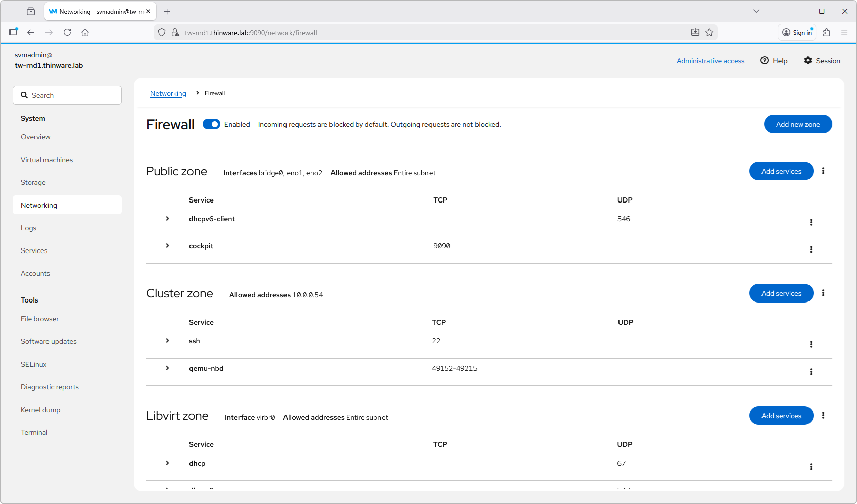This screenshot has width=857, height=504.
Task: Expand the ssh service row
Action: (x=168, y=341)
